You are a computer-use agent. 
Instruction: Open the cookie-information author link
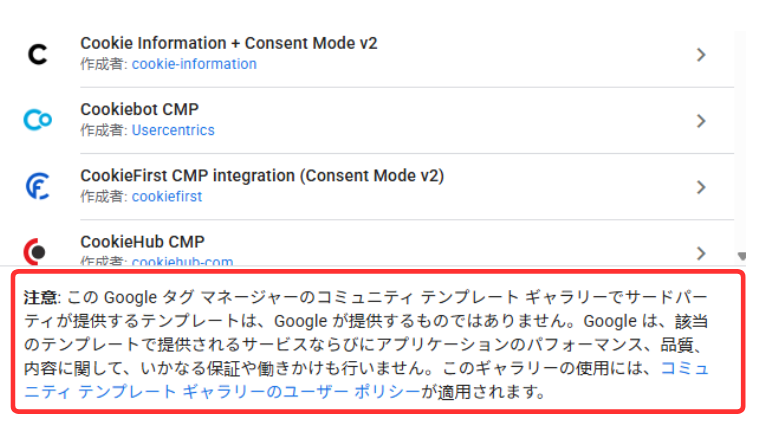(194, 64)
